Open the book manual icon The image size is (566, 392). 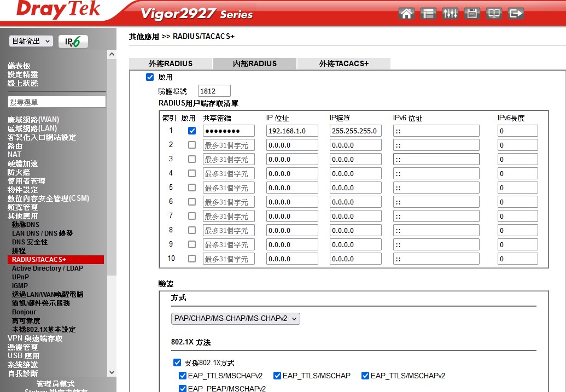pyautogui.click(x=494, y=14)
